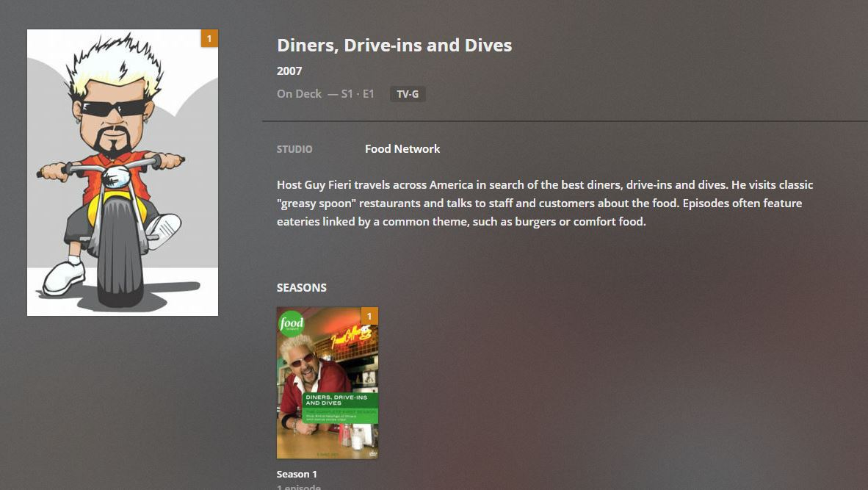Screen dimensions: 868x490
Task: Open the cartoon Guy Fieri show poster
Action: click(123, 173)
